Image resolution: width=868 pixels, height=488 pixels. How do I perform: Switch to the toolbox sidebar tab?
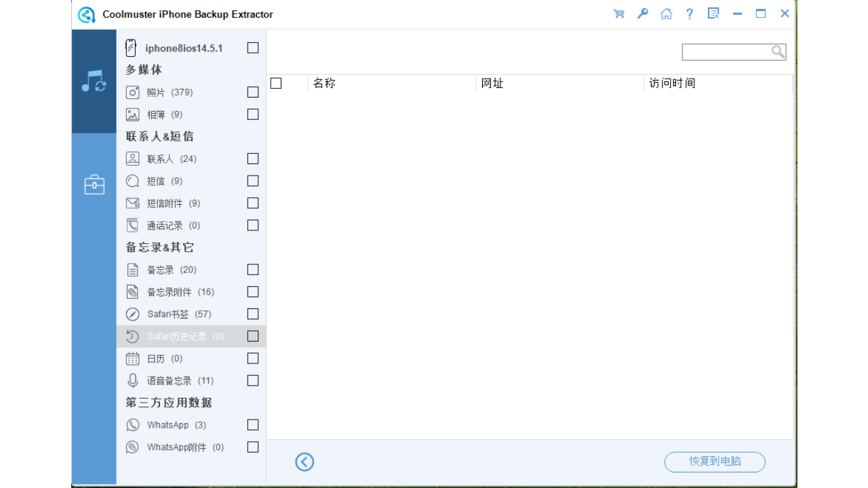click(x=94, y=184)
